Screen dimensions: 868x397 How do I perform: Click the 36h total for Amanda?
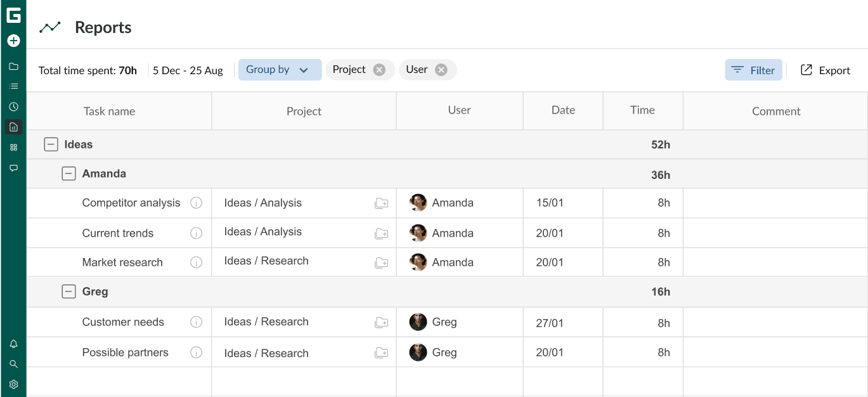pyautogui.click(x=661, y=175)
